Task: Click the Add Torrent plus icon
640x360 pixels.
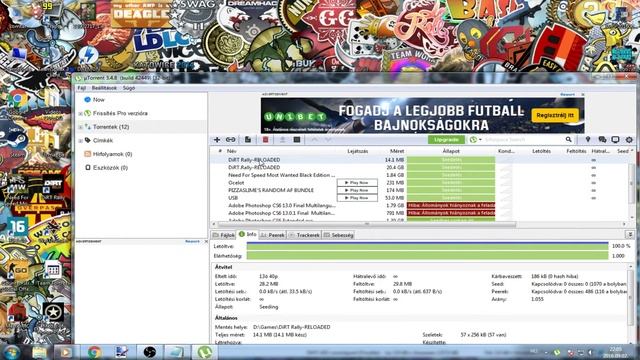Action: (x=217, y=140)
